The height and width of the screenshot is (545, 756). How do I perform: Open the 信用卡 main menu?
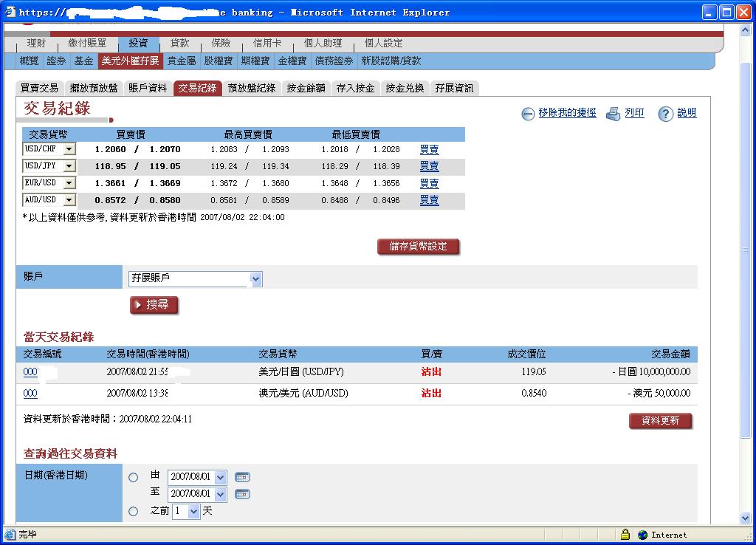(267, 43)
